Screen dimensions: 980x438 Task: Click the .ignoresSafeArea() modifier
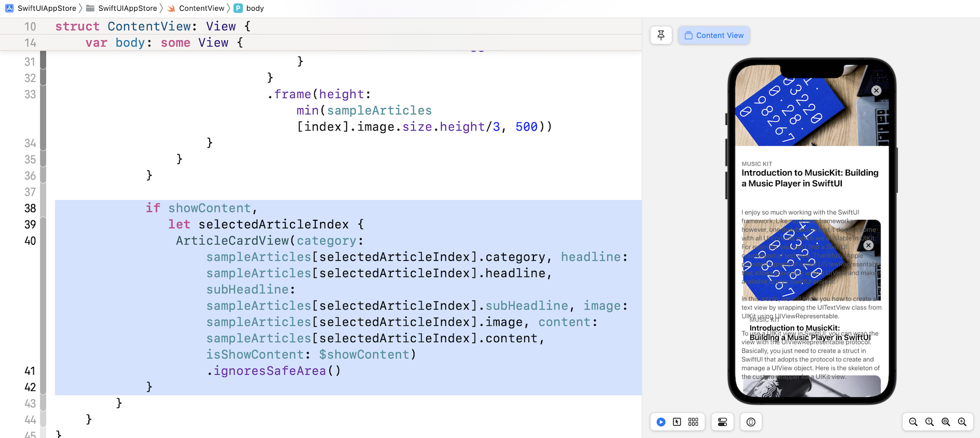pyautogui.click(x=274, y=371)
